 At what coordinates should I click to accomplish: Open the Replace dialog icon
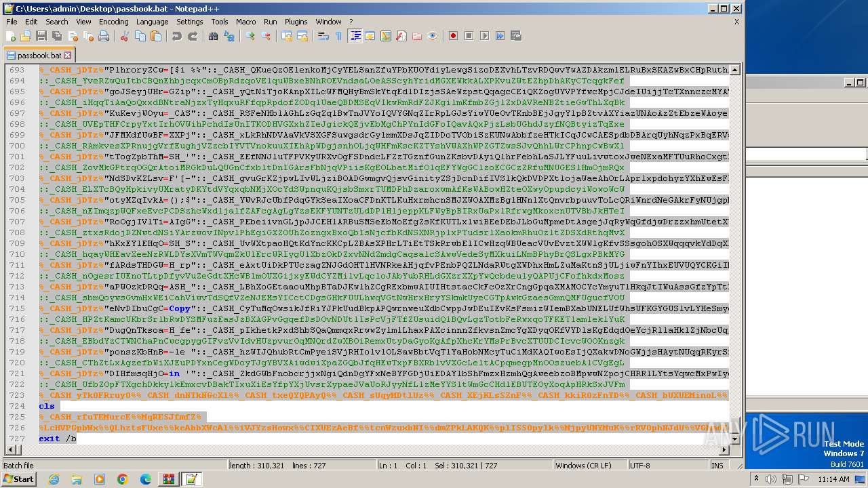[x=229, y=36]
